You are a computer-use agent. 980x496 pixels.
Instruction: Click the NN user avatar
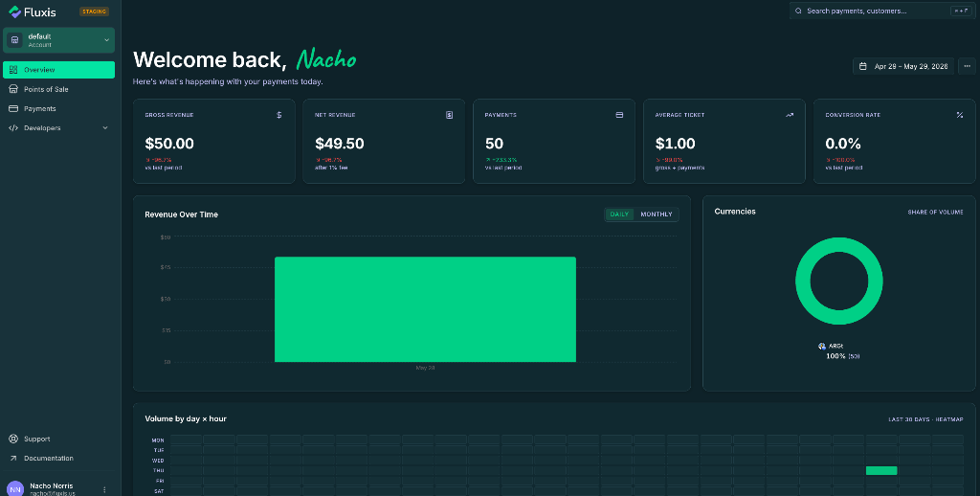(x=15, y=489)
